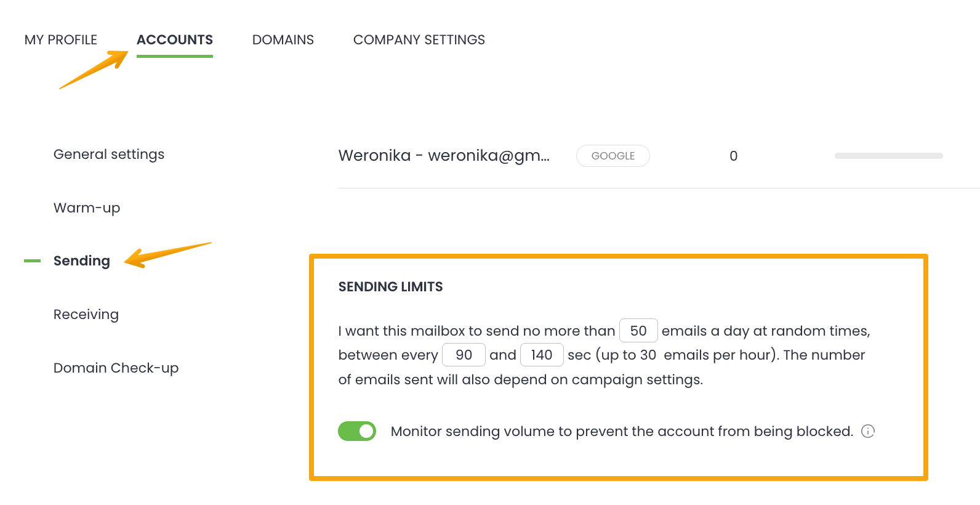Open the Weronika account details
The height and width of the screenshot is (505, 980).
[443, 156]
